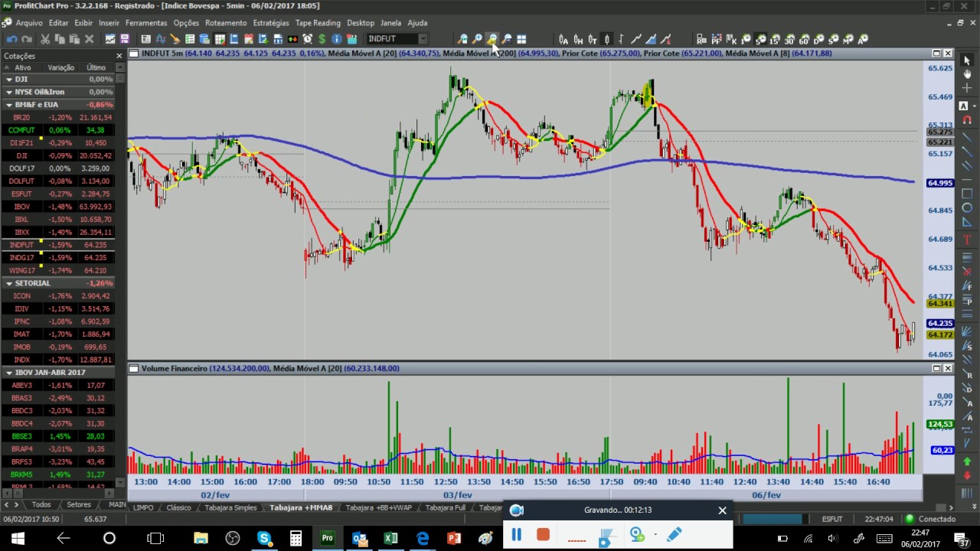Select the ellipse drawing tool
Image resolution: width=980 pixels, height=551 pixels.
[966, 208]
